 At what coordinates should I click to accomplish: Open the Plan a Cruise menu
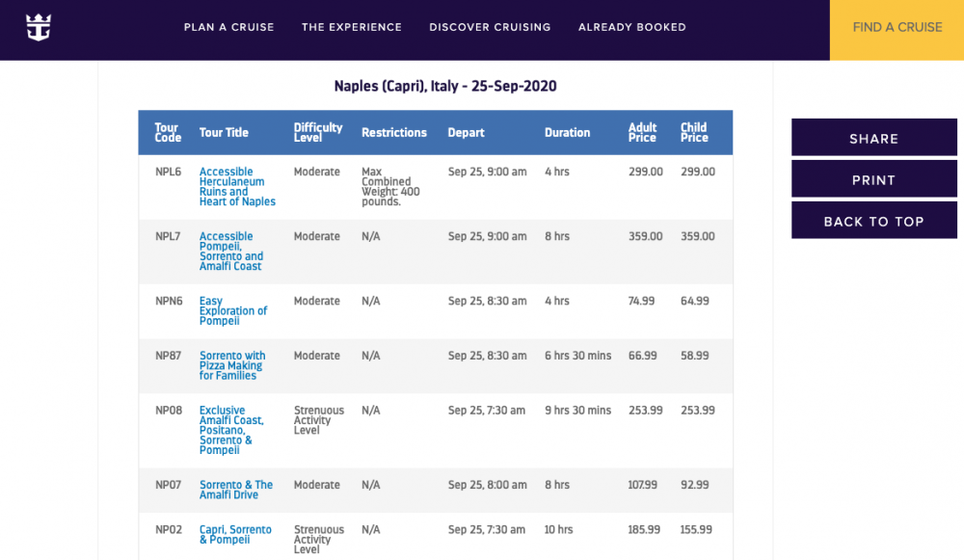tap(228, 27)
